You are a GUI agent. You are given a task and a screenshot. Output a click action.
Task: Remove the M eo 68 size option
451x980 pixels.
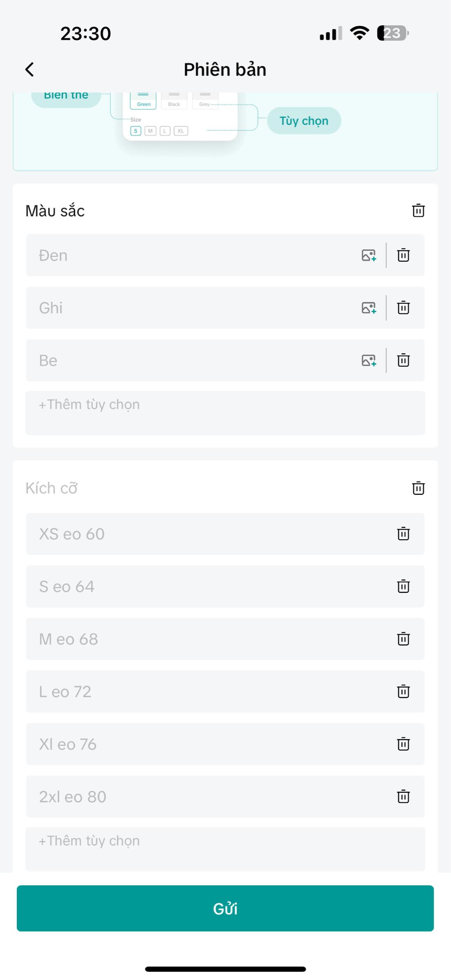403,639
